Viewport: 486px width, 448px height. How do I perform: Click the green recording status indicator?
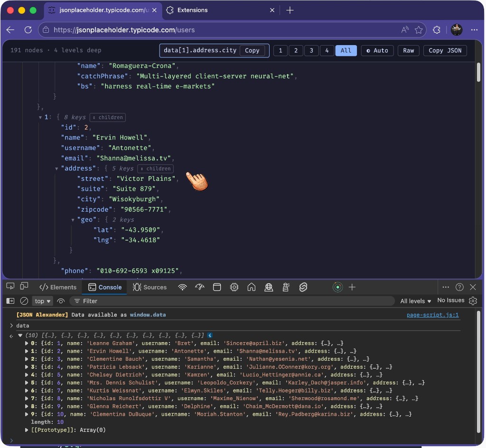pyautogui.click(x=337, y=287)
